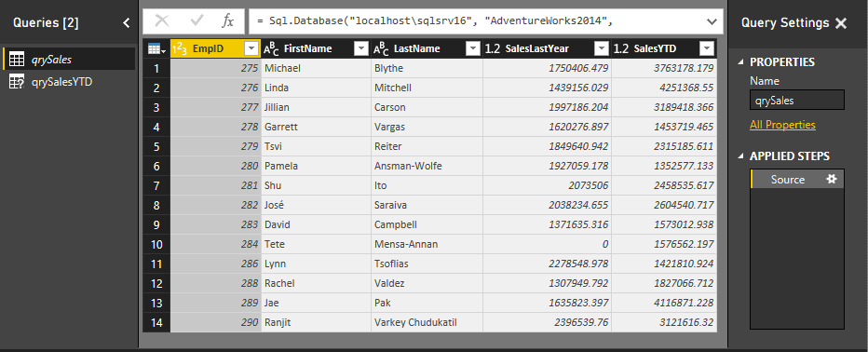Viewport: 868px width, 352px height.
Task: Open the LastName column filter dropdown
Action: coord(473,48)
